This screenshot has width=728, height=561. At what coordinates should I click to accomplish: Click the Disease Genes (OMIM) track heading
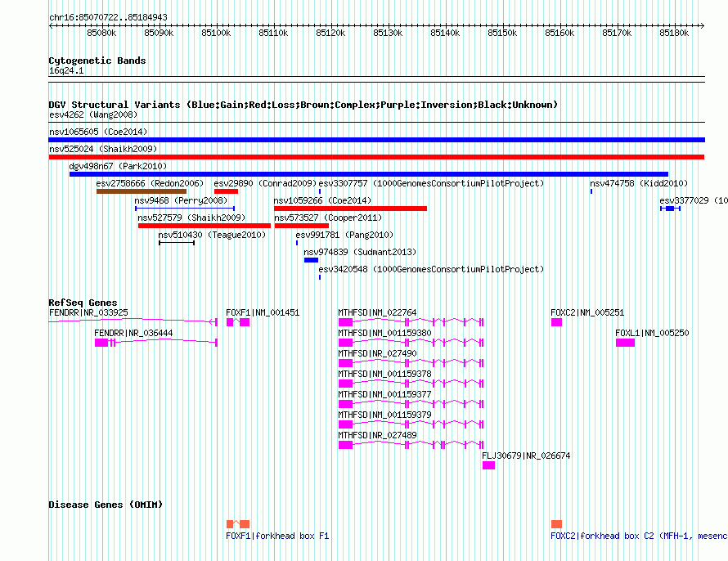pyautogui.click(x=106, y=505)
